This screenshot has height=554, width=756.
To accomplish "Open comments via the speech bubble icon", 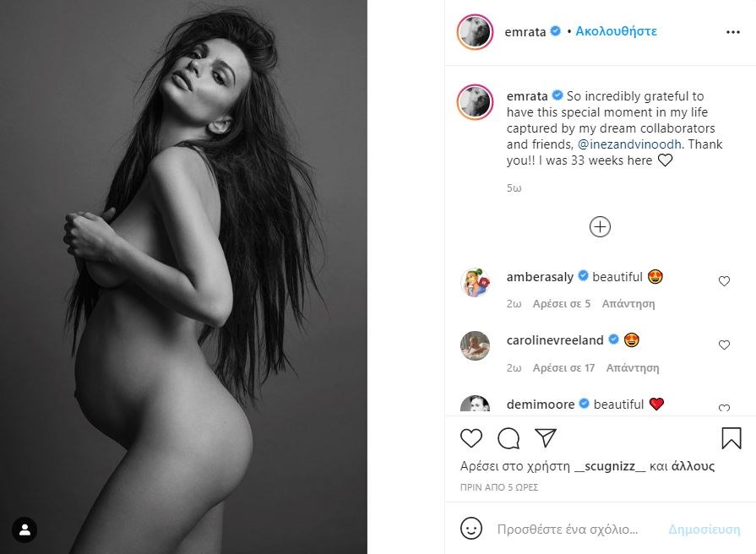I will 509,438.
